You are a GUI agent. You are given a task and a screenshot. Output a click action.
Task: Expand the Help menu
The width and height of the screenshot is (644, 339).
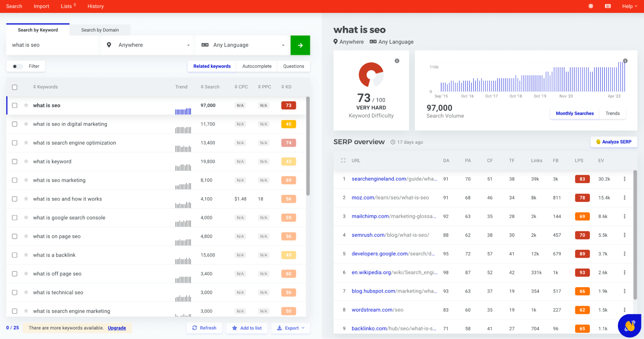(x=630, y=6)
